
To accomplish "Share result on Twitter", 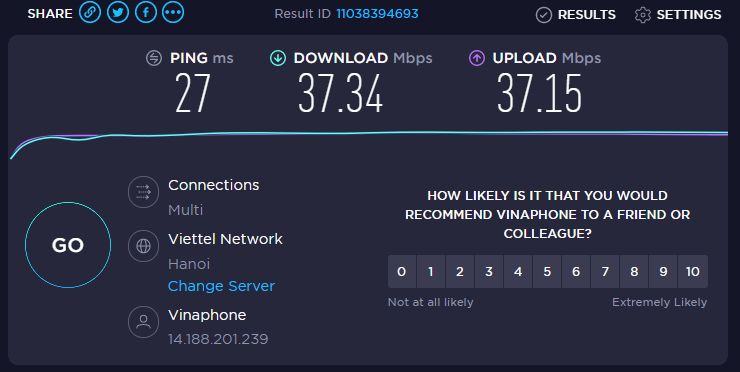I will click(x=118, y=12).
